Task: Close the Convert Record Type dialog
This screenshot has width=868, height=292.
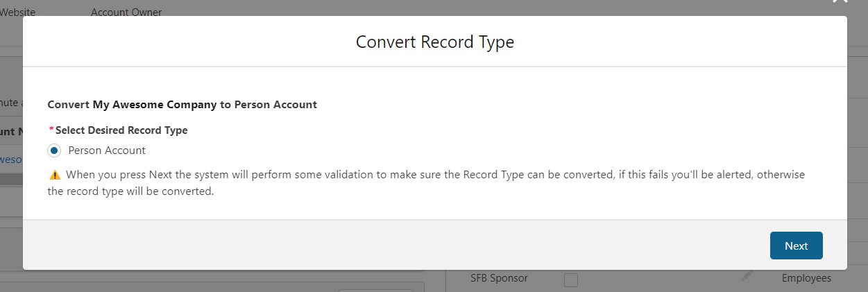Action: [x=840, y=2]
